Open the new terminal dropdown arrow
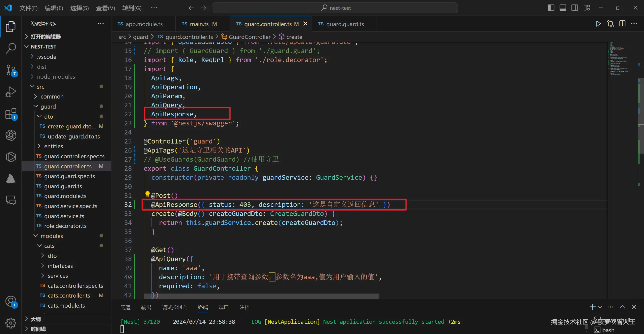Image resolution: width=644 pixels, height=334 pixels. 600,307
